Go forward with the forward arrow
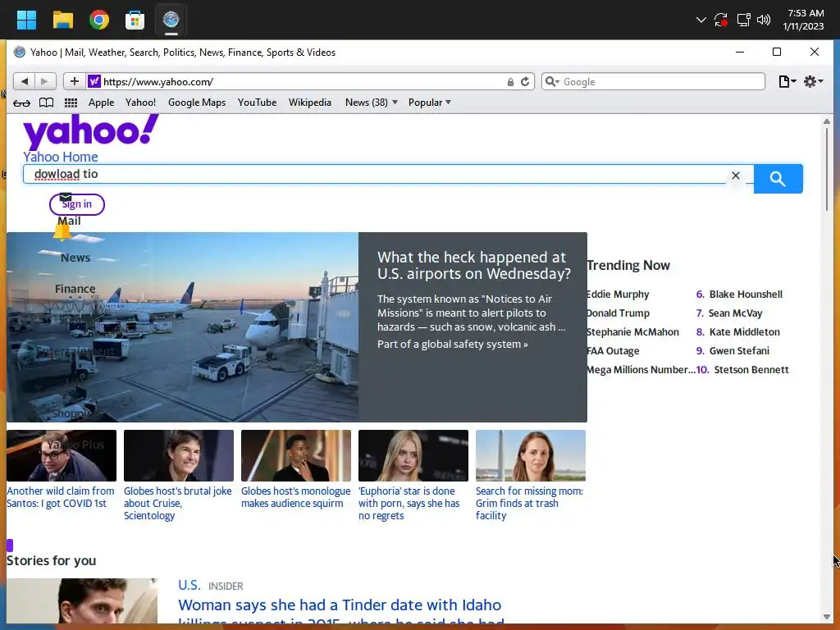Viewport: 840px width, 630px height. [x=45, y=81]
